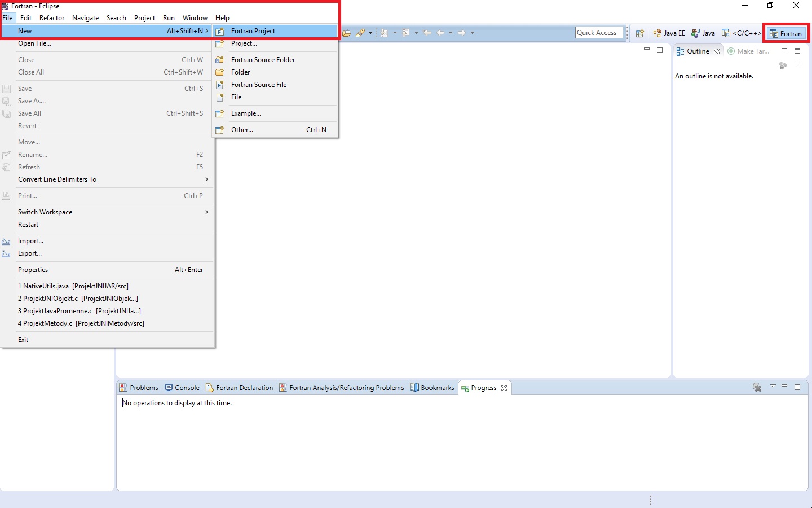The image size is (812, 508).
Task: Open the Navigate menu
Action: 86,18
